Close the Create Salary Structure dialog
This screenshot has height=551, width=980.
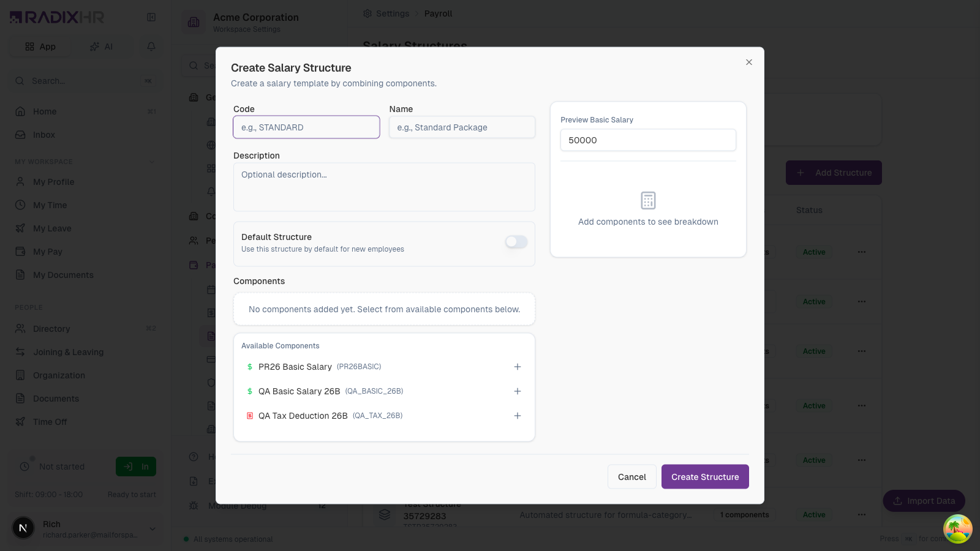pyautogui.click(x=748, y=62)
